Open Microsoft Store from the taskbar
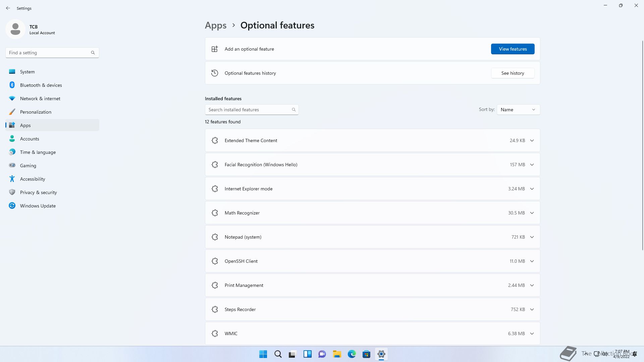Image resolution: width=644 pixels, height=362 pixels. click(367, 354)
